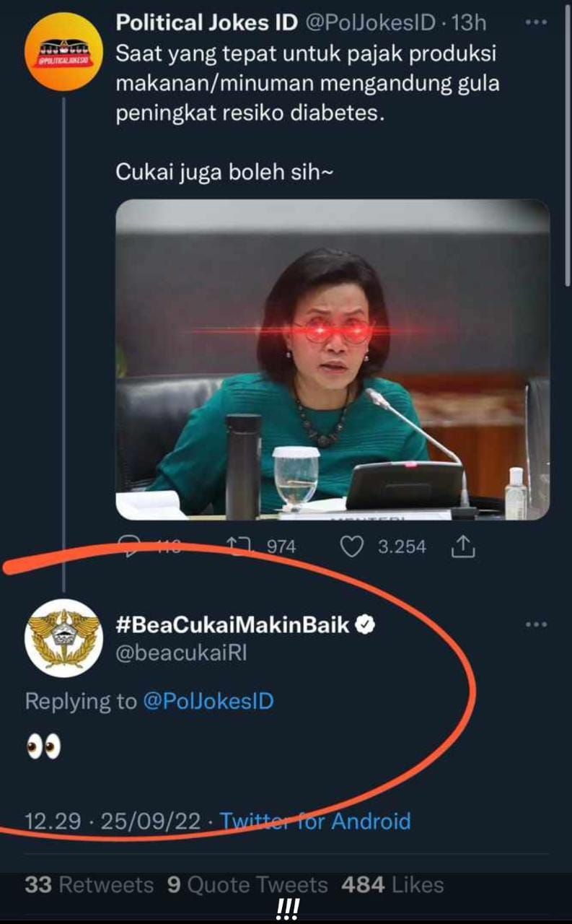Viewport: 572px width, 924px height.
Task: Click the verified badge next to #BeaCukaiMakinBaik
Action: (x=366, y=625)
